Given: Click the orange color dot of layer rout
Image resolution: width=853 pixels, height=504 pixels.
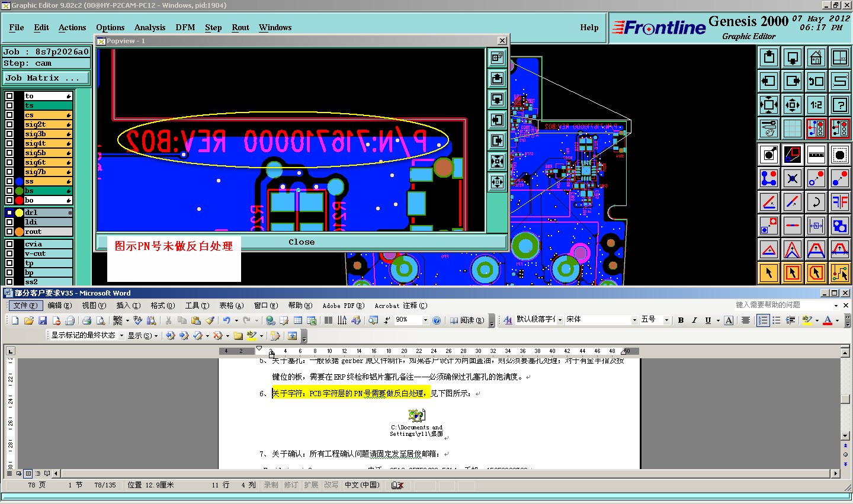Looking at the screenshot, I should 19,232.
